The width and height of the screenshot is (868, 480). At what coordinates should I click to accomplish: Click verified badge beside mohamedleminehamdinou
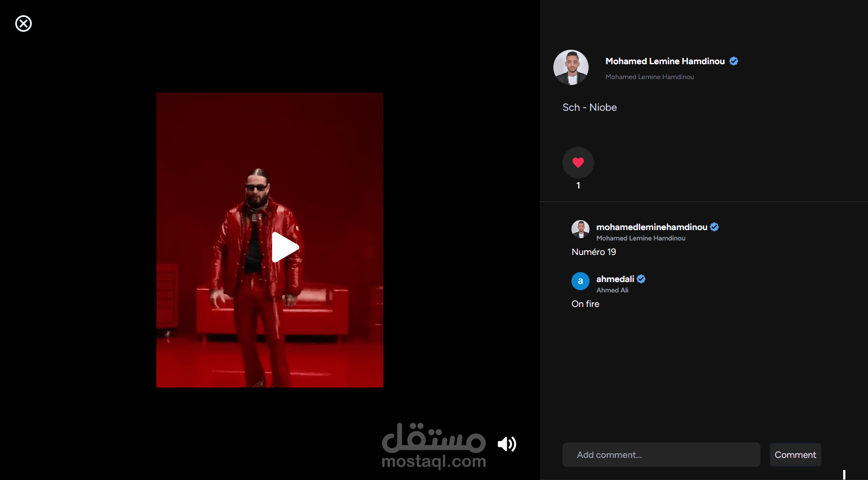click(x=714, y=227)
